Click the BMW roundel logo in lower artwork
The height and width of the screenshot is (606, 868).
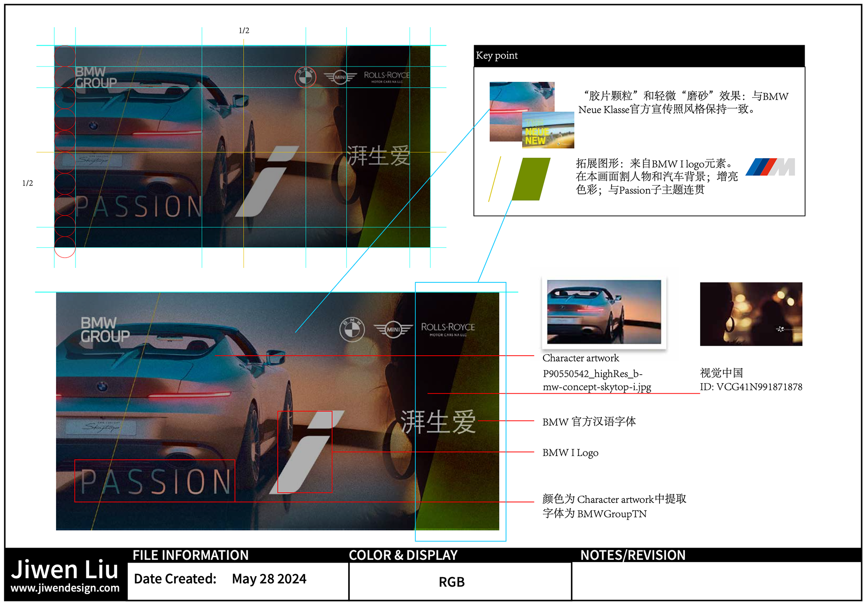click(x=352, y=329)
